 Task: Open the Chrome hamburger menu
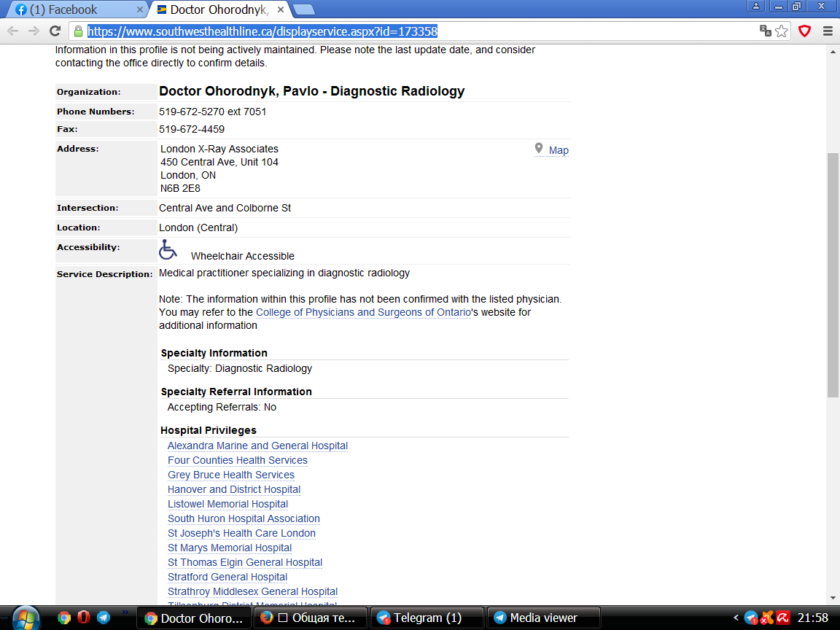tap(828, 31)
